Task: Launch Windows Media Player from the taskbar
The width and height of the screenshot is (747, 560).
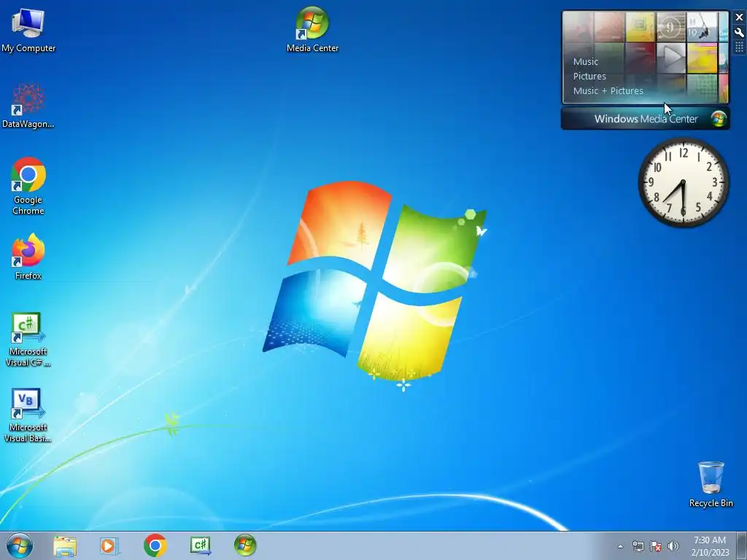Action: click(x=109, y=545)
